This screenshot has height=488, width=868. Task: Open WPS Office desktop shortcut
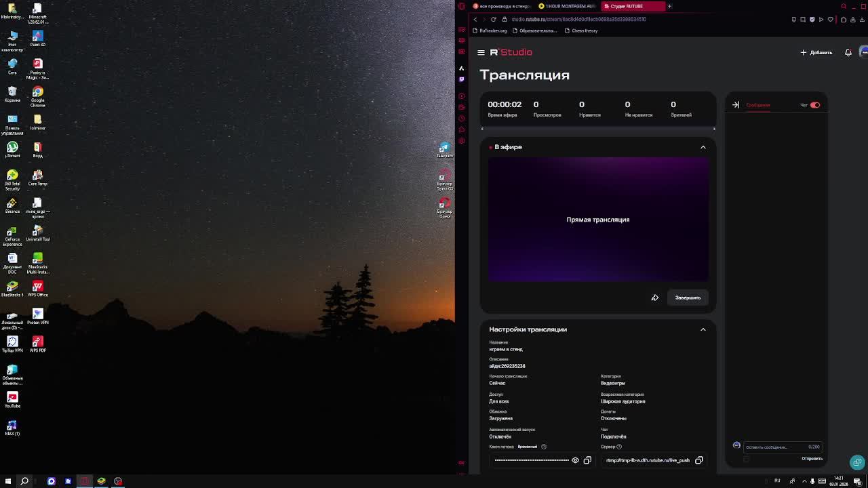point(38,289)
